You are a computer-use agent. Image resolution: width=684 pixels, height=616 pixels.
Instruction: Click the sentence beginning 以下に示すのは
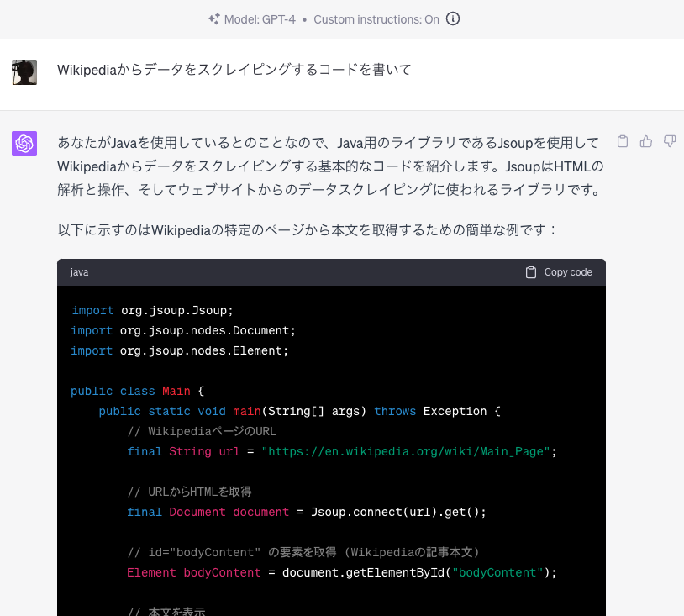(x=307, y=229)
